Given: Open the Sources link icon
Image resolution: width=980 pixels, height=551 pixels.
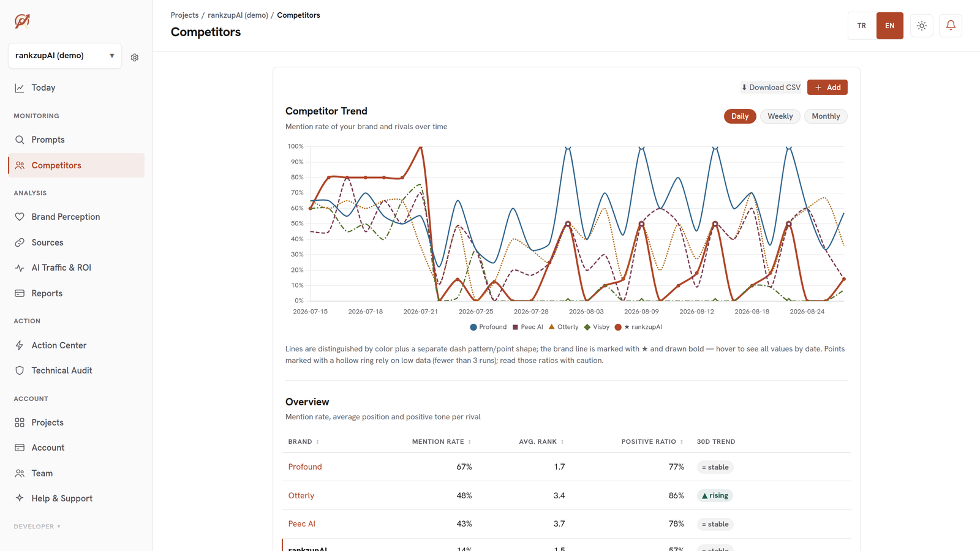Looking at the screenshot, I should 20,242.
